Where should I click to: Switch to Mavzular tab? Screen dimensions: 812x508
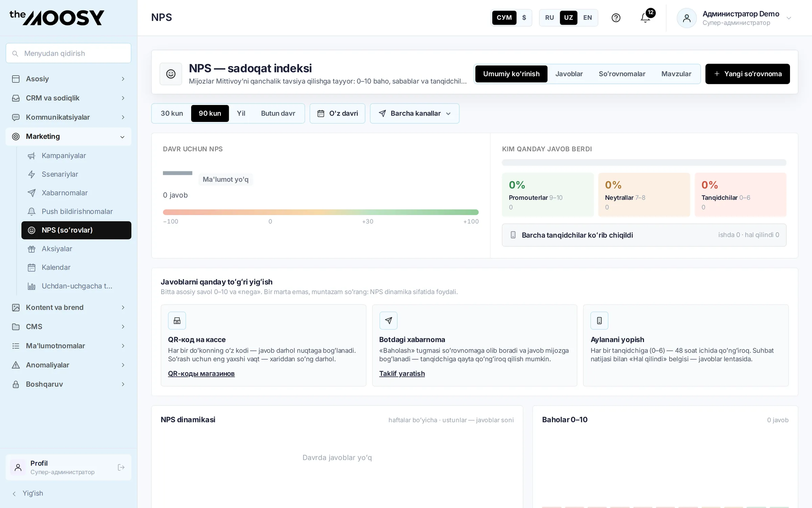pyautogui.click(x=676, y=74)
